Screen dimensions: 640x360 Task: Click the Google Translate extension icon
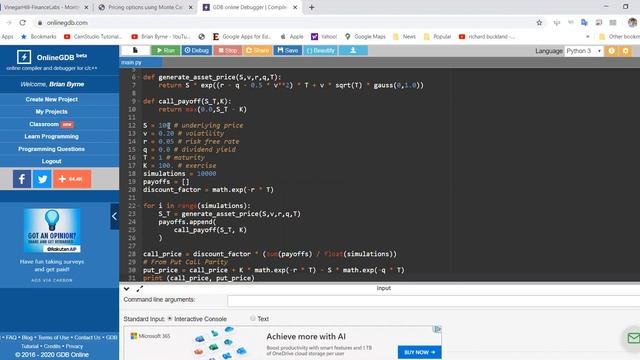pos(584,23)
